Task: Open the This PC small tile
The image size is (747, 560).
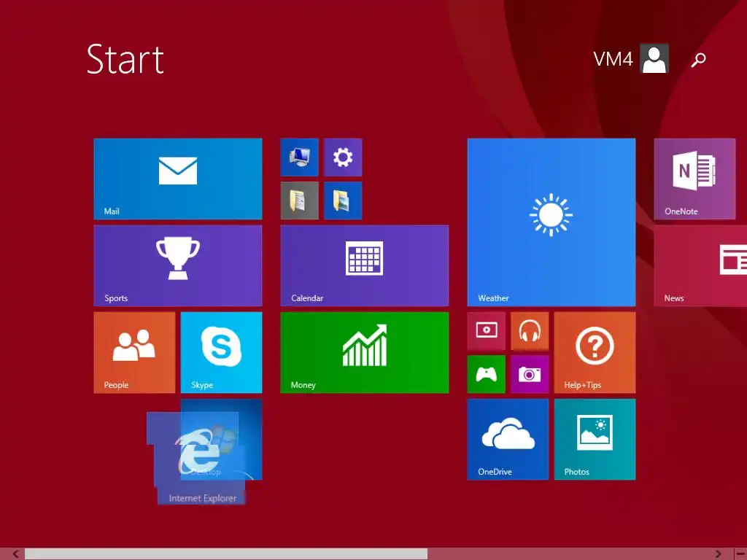Action: (x=299, y=157)
